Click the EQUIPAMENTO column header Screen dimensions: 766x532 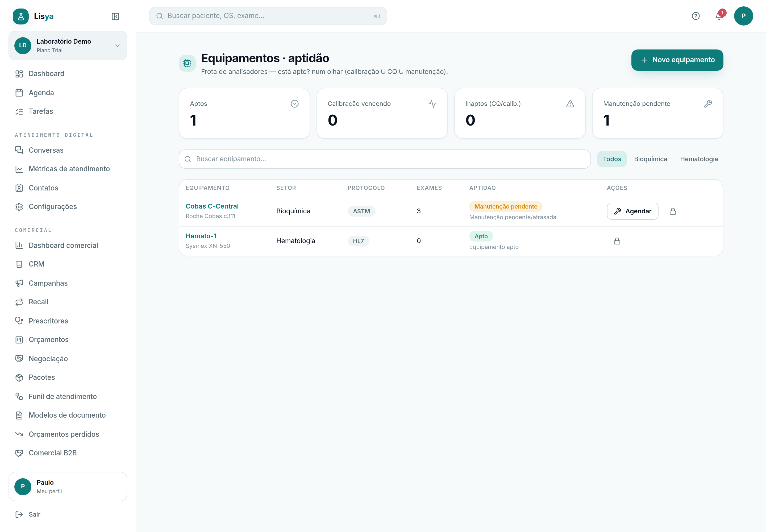pos(207,188)
